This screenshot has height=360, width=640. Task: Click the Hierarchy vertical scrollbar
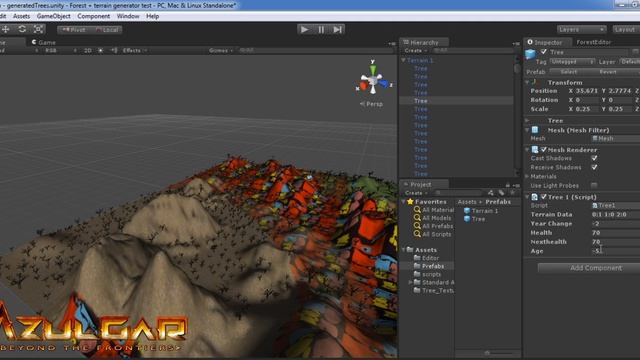517,68
